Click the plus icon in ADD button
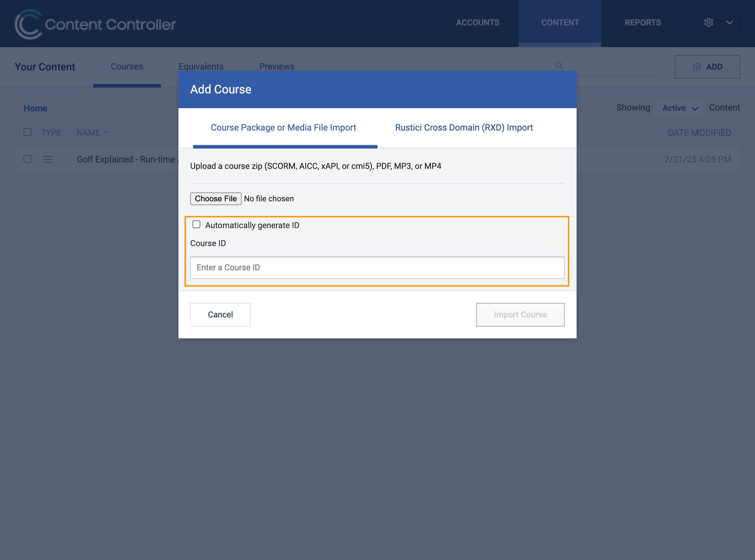The height and width of the screenshot is (560, 755). click(697, 67)
